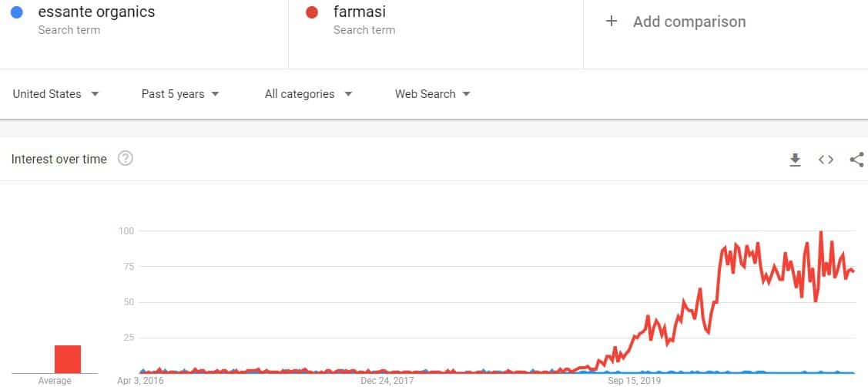Screen dimensions: 868x387
Task: Select the red Average bar
Action: point(68,359)
